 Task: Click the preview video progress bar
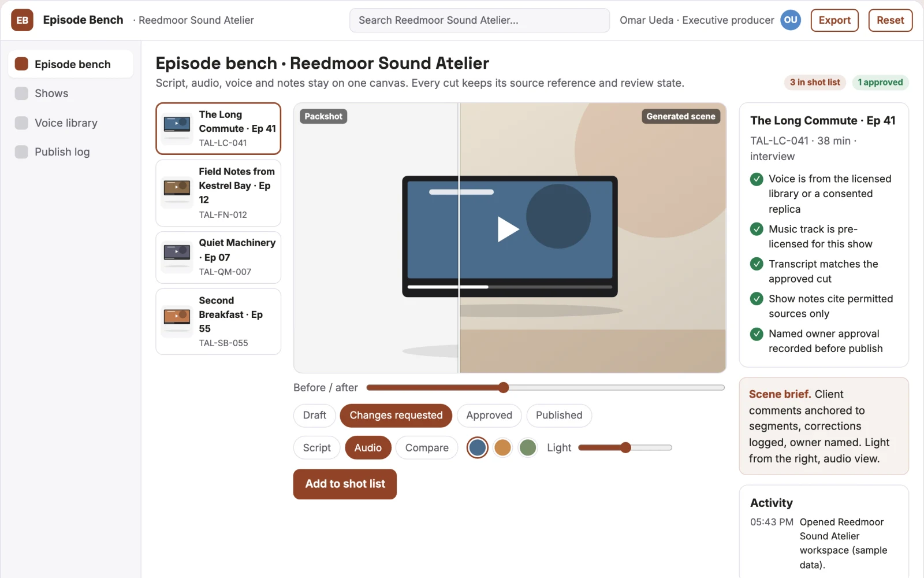tap(510, 287)
